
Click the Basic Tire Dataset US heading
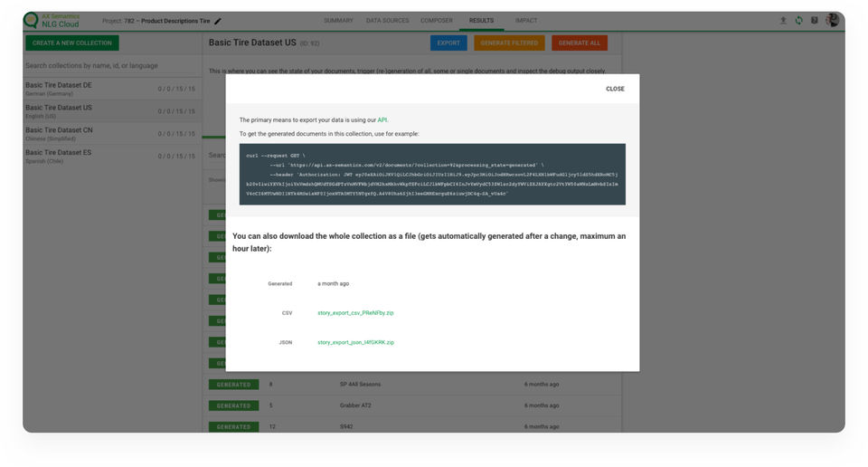click(x=252, y=43)
